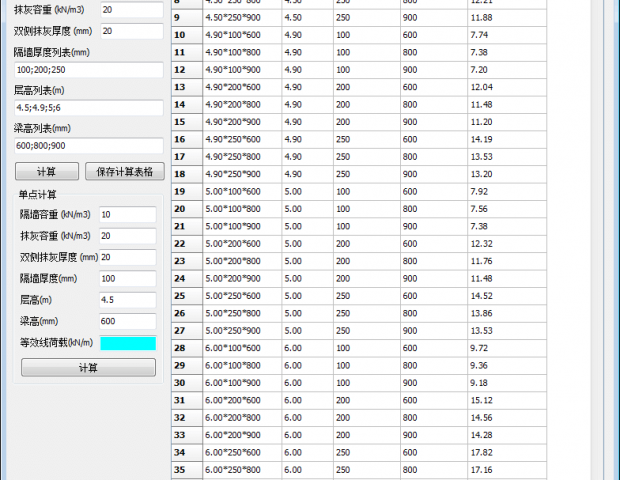Image resolution: width=620 pixels, height=480 pixels.
Task: Click the cyan 等效线荷载 result box
Action: (128, 343)
